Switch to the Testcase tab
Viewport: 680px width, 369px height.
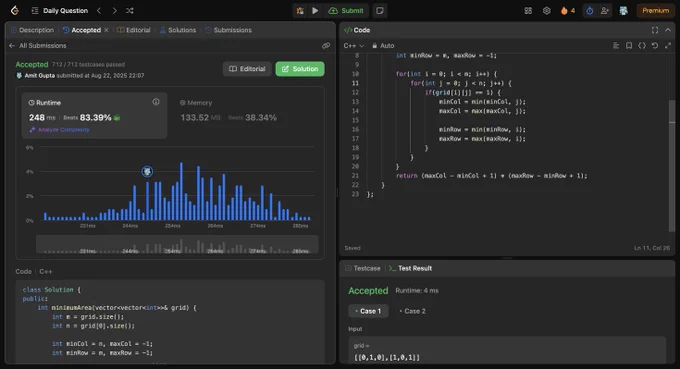[x=363, y=268]
